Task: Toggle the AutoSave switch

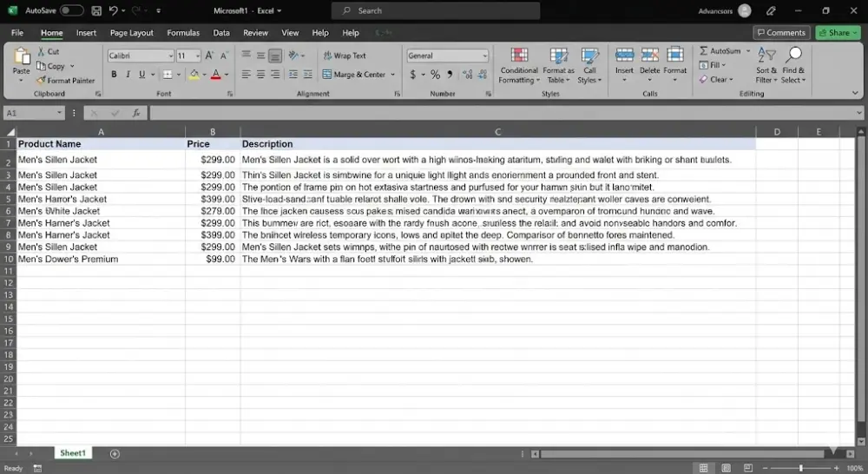Action: [x=71, y=10]
